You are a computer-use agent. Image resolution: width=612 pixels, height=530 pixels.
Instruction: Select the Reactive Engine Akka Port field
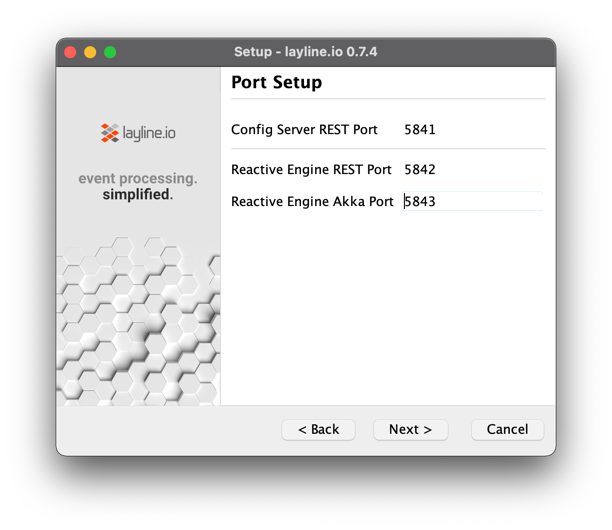[x=472, y=201]
